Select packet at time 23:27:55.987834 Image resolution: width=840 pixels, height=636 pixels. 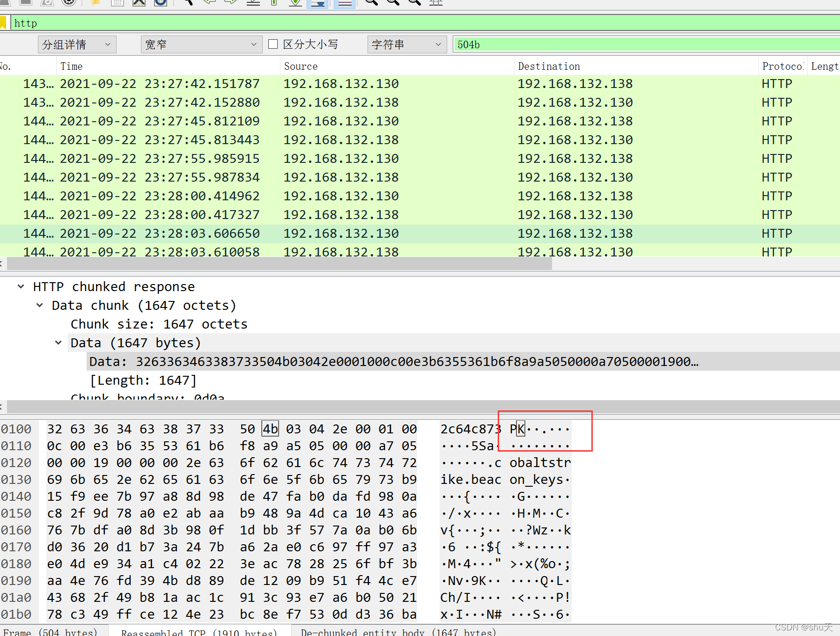[x=420, y=177]
